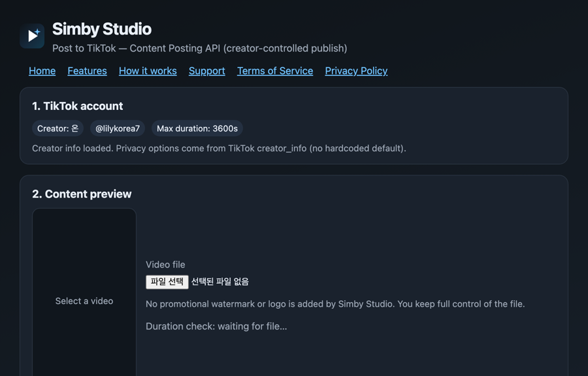Image resolution: width=588 pixels, height=376 pixels.
Task: Open the How it works link
Action: [148, 71]
